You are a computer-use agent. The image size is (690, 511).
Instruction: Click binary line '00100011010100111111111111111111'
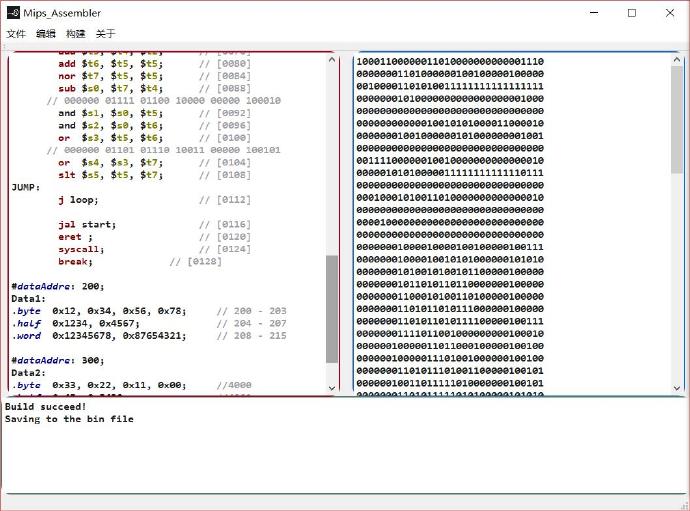[x=450, y=86]
